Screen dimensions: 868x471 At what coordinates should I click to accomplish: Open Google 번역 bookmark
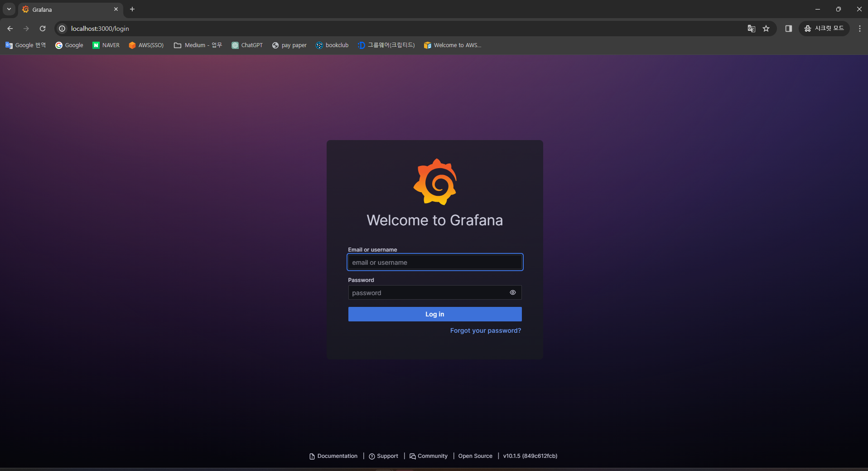click(26, 45)
